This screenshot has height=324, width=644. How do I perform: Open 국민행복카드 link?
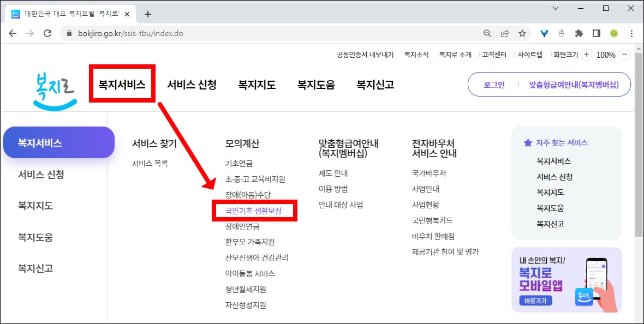pos(432,220)
